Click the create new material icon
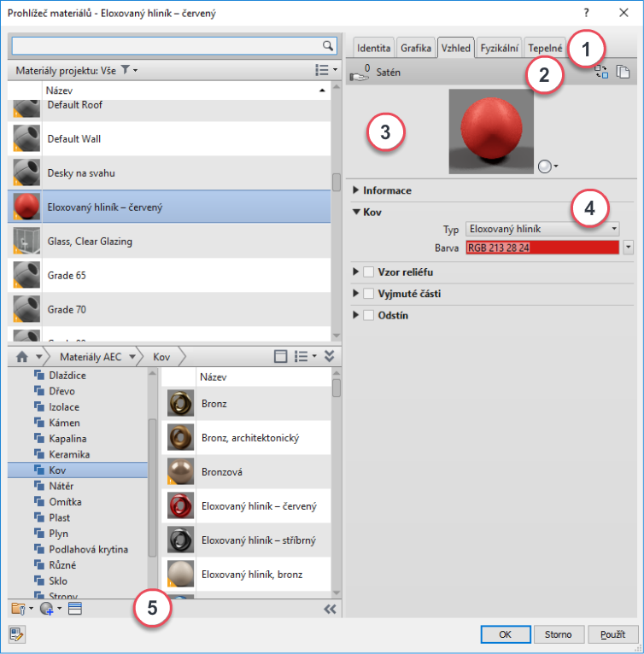644x654 pixels. 47,609
